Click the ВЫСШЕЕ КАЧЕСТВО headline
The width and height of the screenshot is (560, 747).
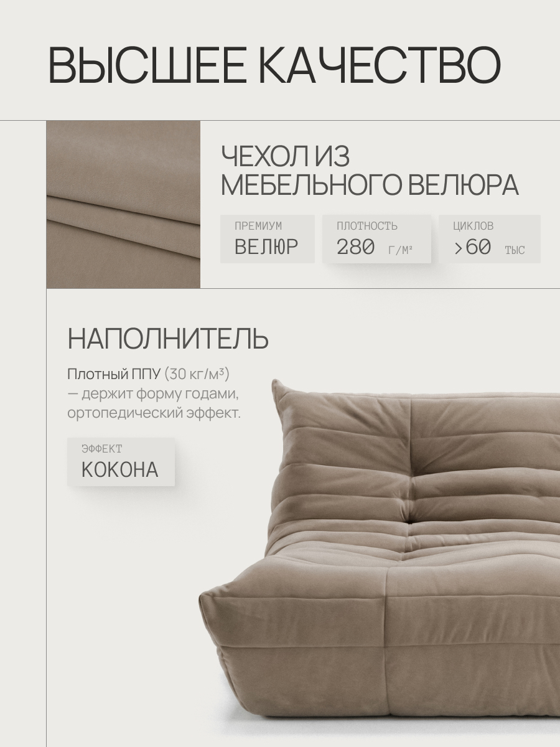click(x=274, y=65)
